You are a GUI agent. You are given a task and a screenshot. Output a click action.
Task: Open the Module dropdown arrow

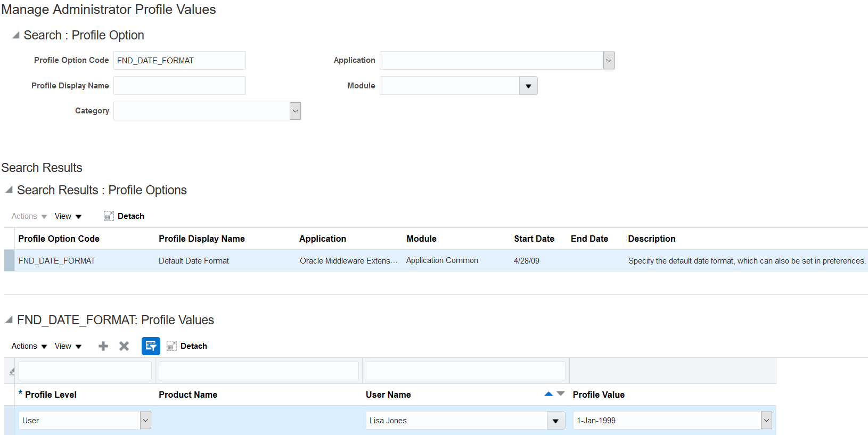point(528,86)
